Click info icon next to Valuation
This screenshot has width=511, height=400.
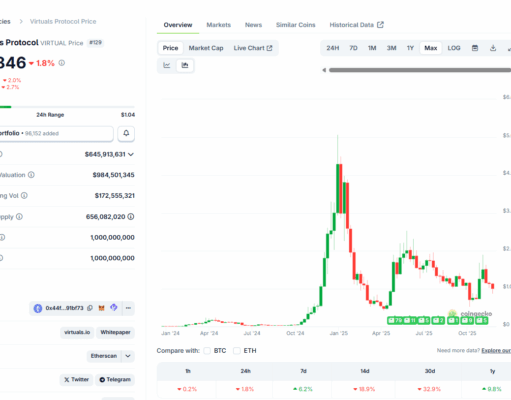click(x=31, y=175)
